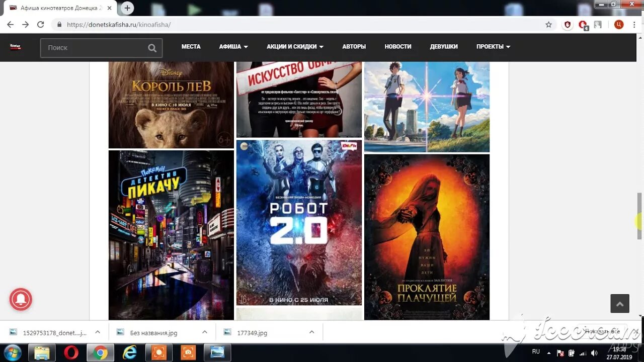Open options for 177349.jpg download
Screen dimensions: 644x362
pyautogui.click(x=311, y=332)
